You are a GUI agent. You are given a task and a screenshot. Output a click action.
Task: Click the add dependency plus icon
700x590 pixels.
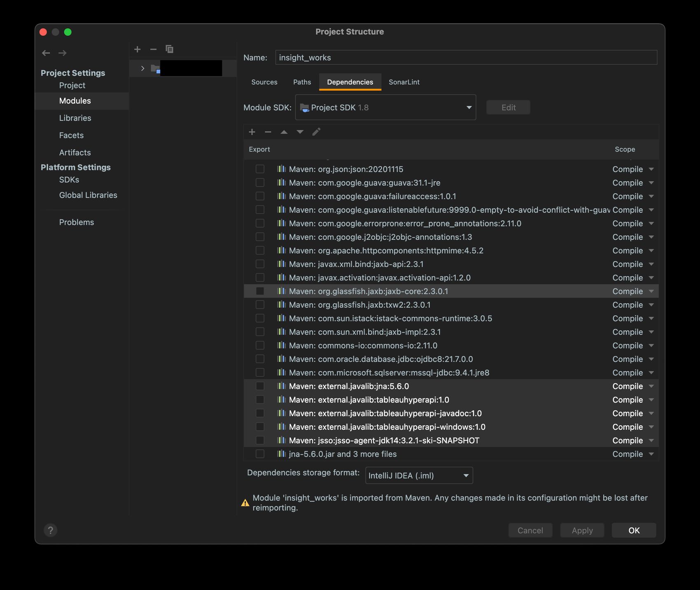pyautogui.click(x=252, y=132)
